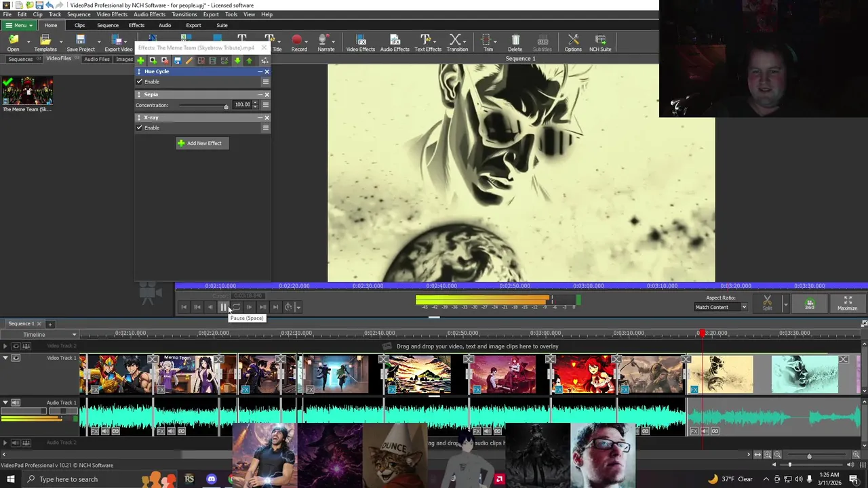Toggle Video Track 1 visibility eye
868x488 pixels.
click(x=16, y=358)
